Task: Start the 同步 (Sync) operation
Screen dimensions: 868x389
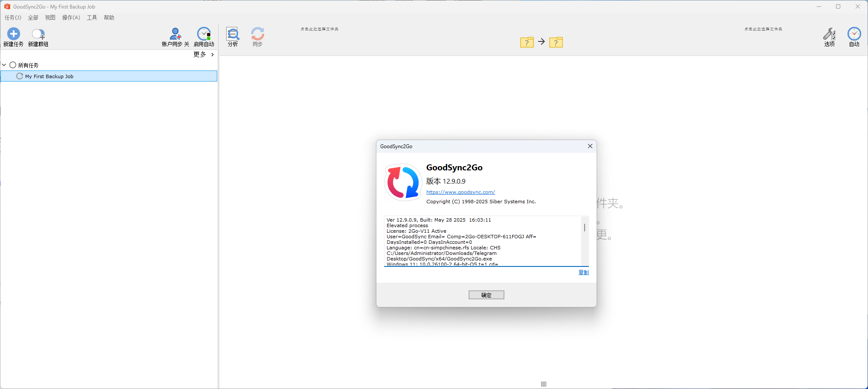Action: coord(257,37)
